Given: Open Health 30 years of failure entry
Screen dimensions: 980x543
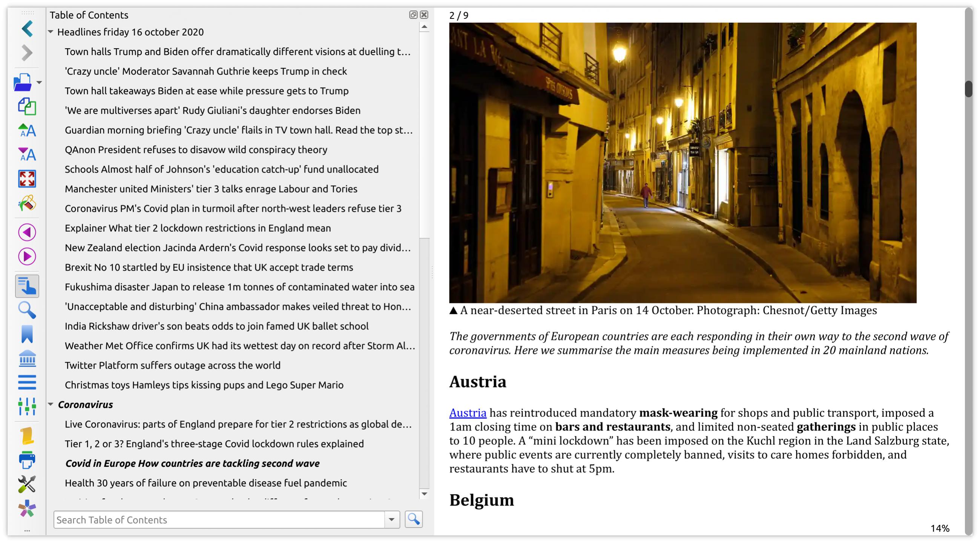Looking at the screenshot, I should [x=206, y=483].
